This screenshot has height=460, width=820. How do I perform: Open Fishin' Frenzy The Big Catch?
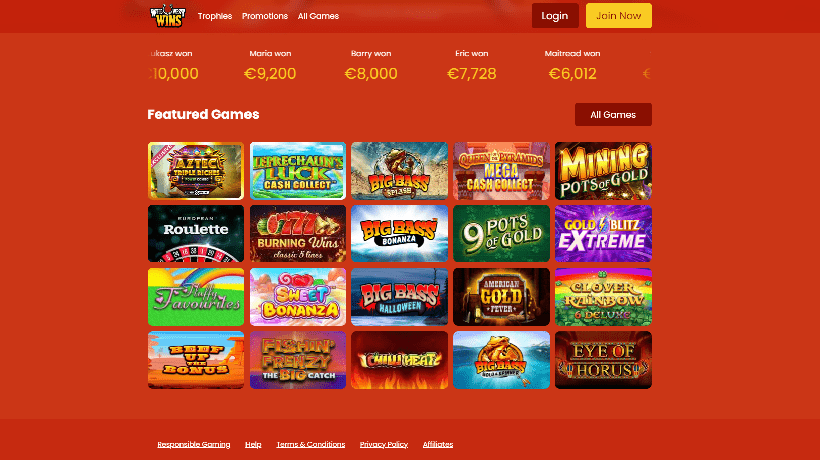[298, 360]
